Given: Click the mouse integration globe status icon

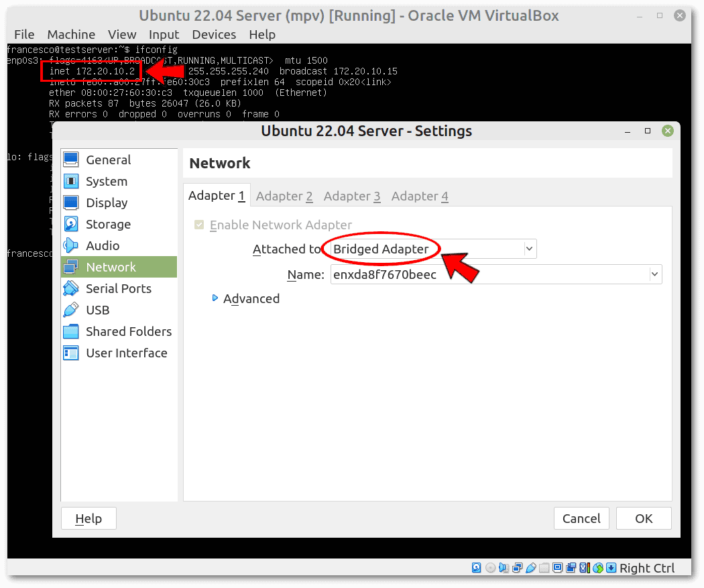Looking at the screenshot, I should pos(598,567).
